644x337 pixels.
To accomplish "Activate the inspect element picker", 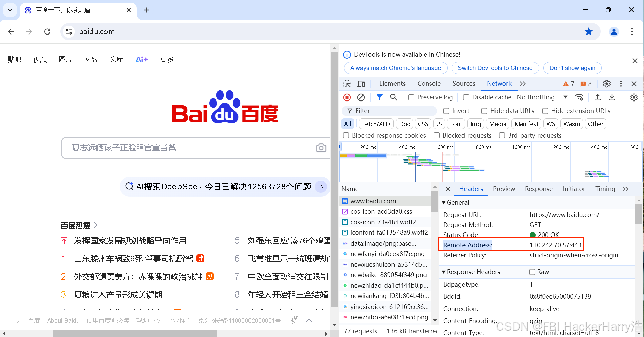I will click(347, 84).
